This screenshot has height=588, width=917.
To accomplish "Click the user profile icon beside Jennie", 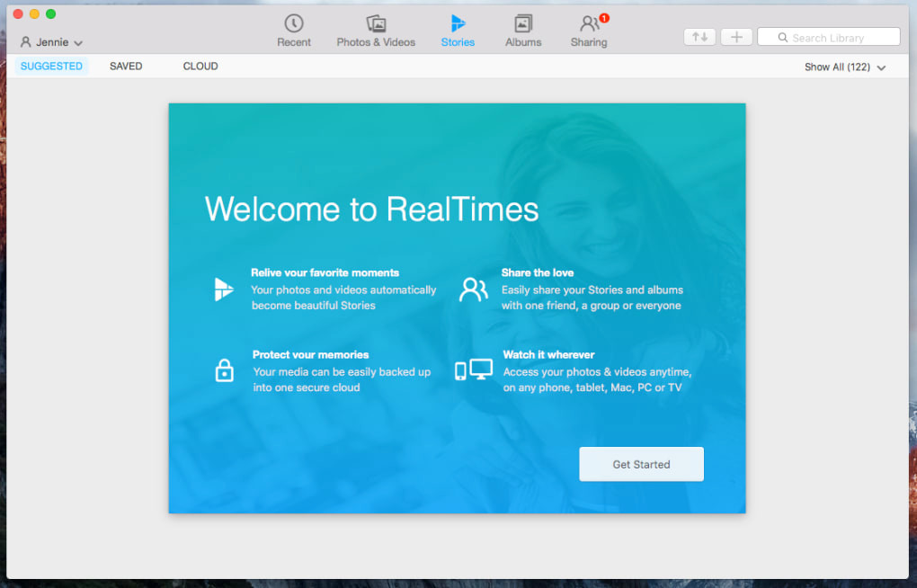I will point(26,42).
